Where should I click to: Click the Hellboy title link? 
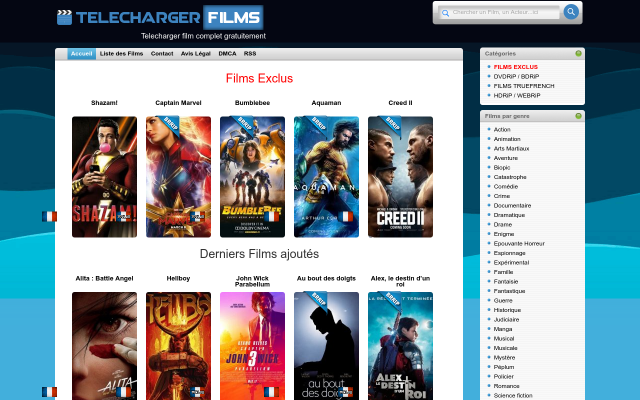click(178, 278)
